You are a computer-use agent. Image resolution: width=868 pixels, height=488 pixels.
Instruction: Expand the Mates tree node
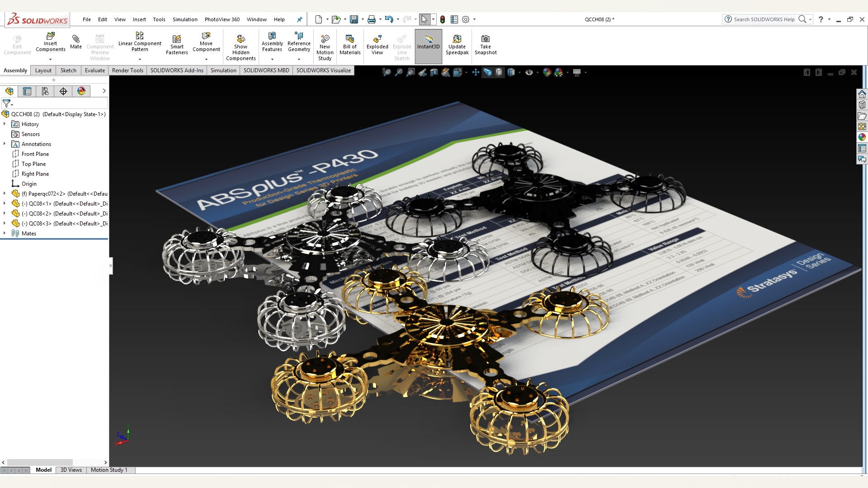click(x=5, y=233)
